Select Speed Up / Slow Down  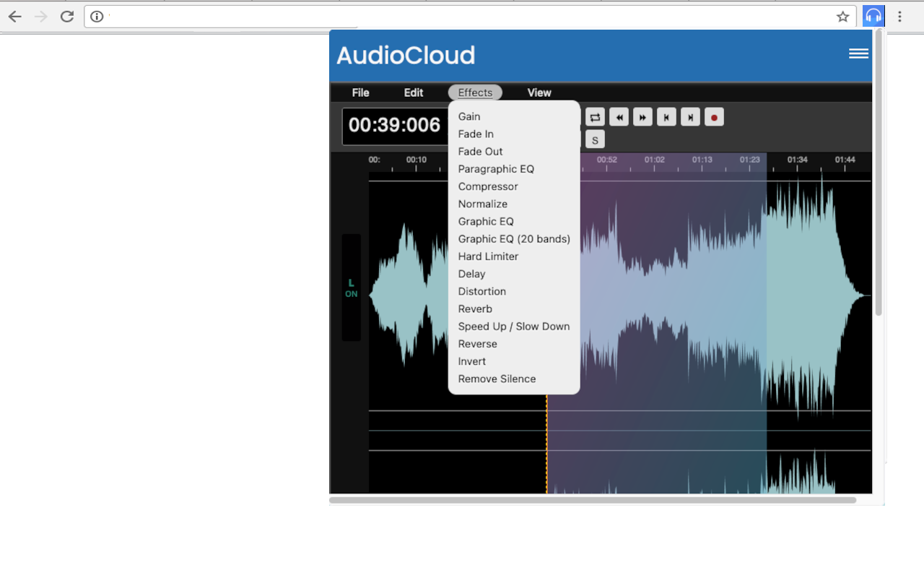click(x=514, y=327)
